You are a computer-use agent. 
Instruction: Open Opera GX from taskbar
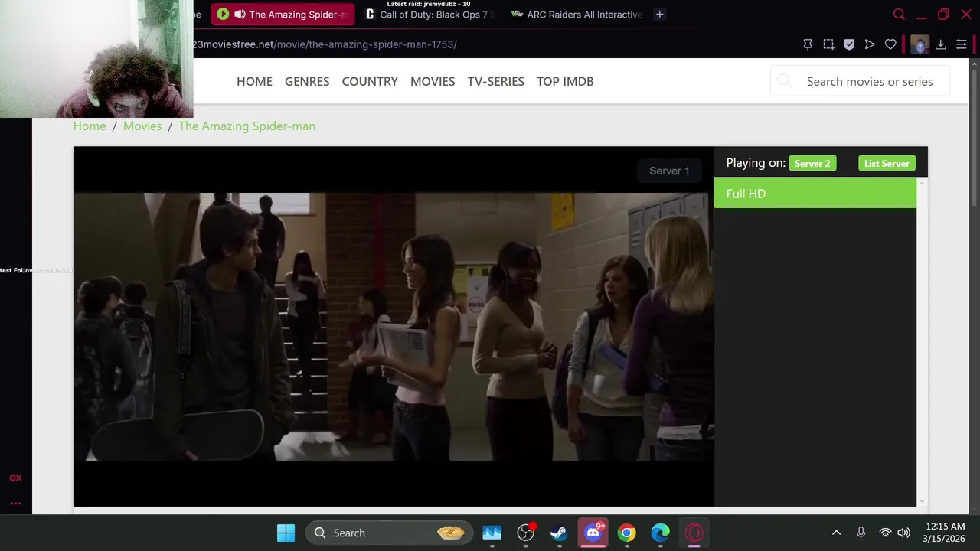click(694, 533)
